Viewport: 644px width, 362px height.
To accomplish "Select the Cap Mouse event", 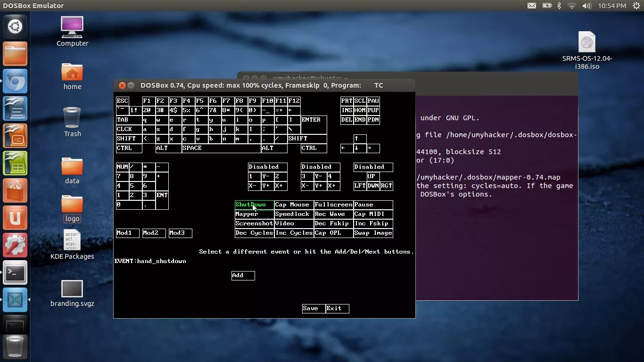I will [294, 205].
